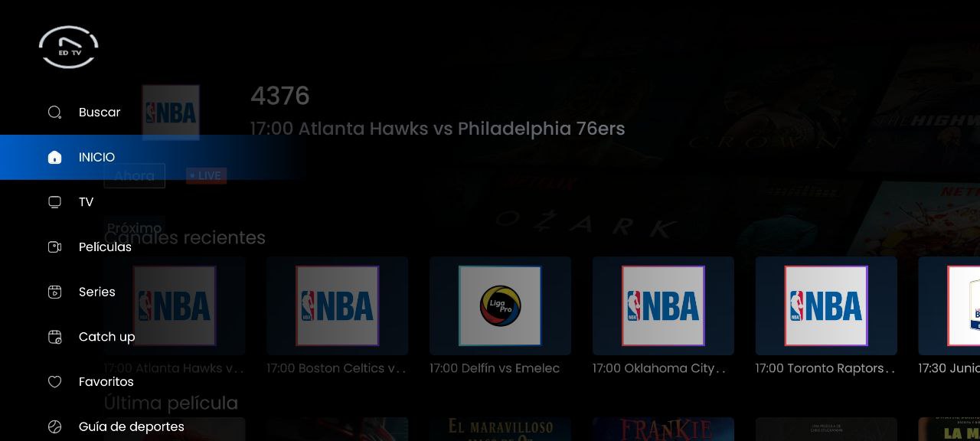This screenshot has height=441, width=980.
Task: Click the Buscar magnifier icon
Action: pyautogui.click(x=54, y=113)
